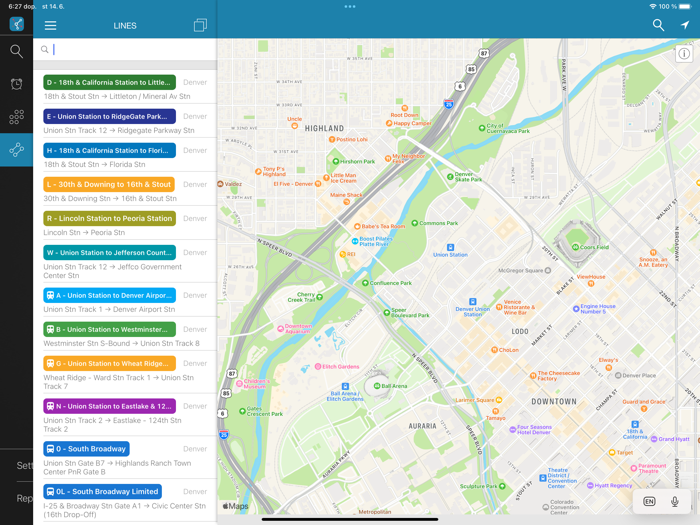Tap '18th & Stout Stn → Littleton / Mineral Av Stn' text
This screenshot has height=525, width=700.
117,96
